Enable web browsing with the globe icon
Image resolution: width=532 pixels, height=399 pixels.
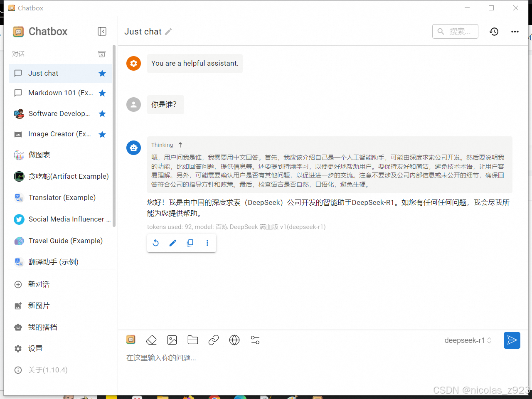(x=234, y=340)
